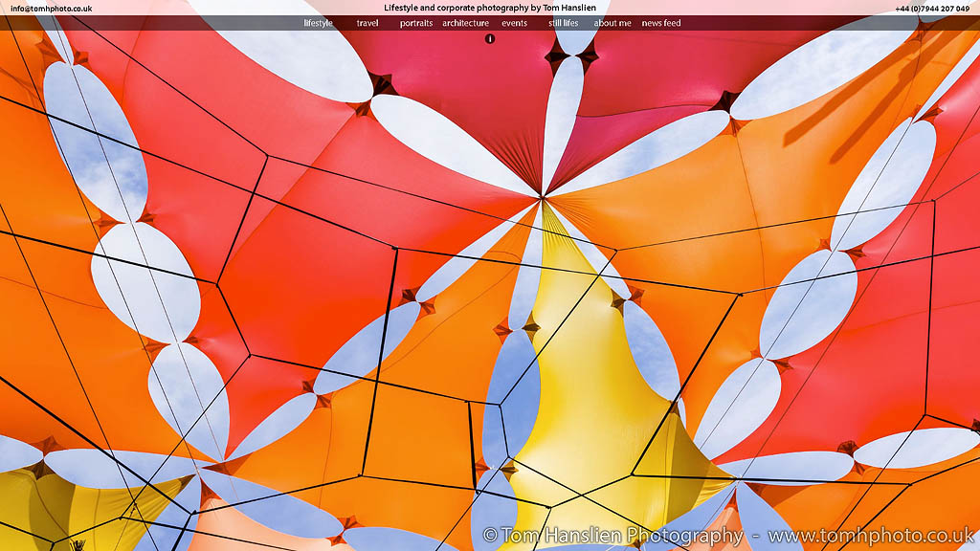This screenshot has width=980, height=551.
Task: Click the Lifestyle and corporate photography title
Action: (490, 8)
